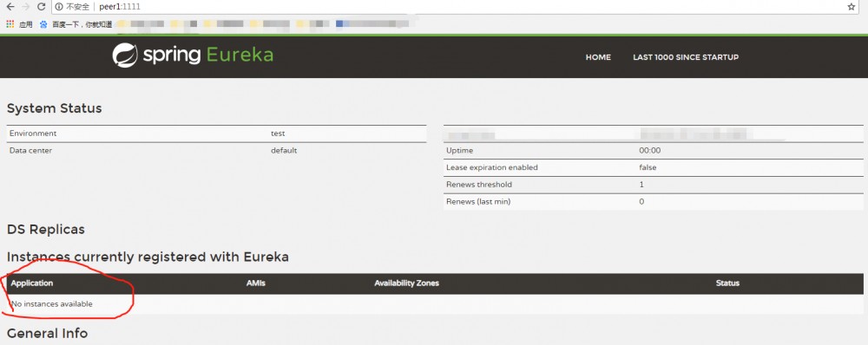
Task: Open the Apps grid icon in bookmarks bar
Action: 10,23
